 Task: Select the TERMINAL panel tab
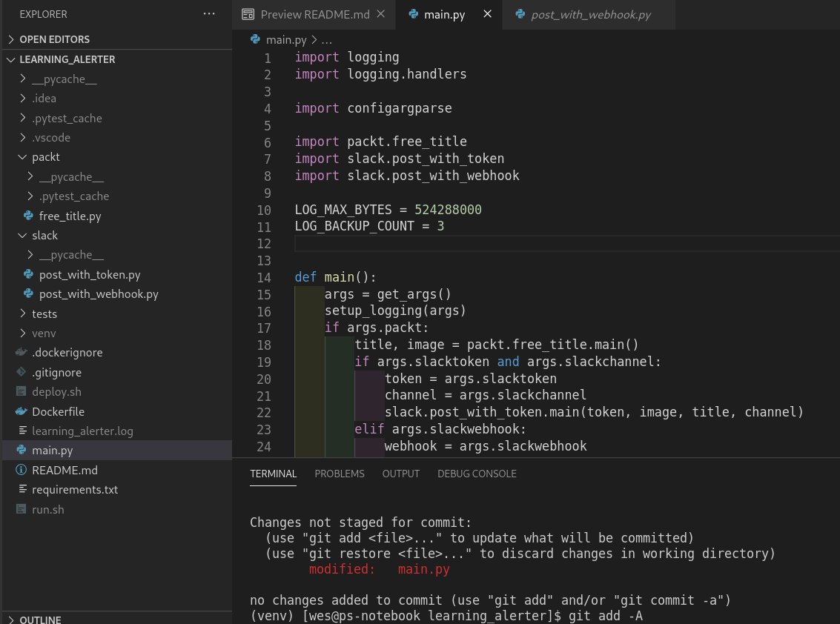[x=274, y=474]
